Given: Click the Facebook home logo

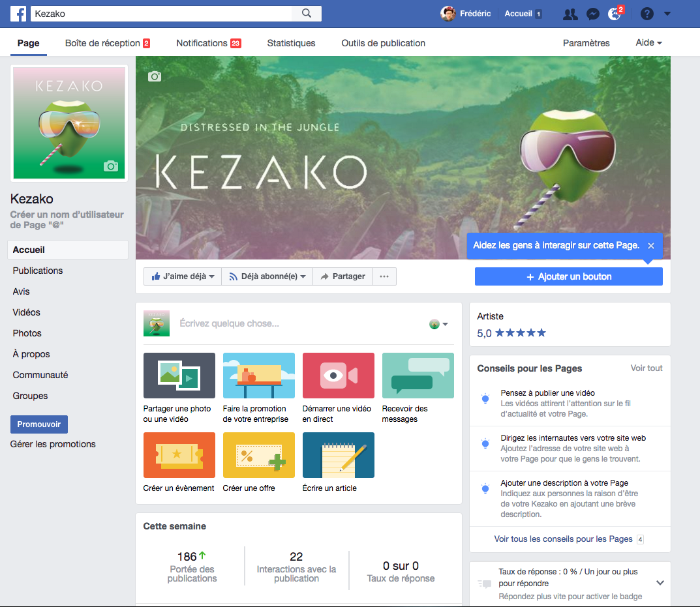Looking at the screenshot, I should click(18, 14).
